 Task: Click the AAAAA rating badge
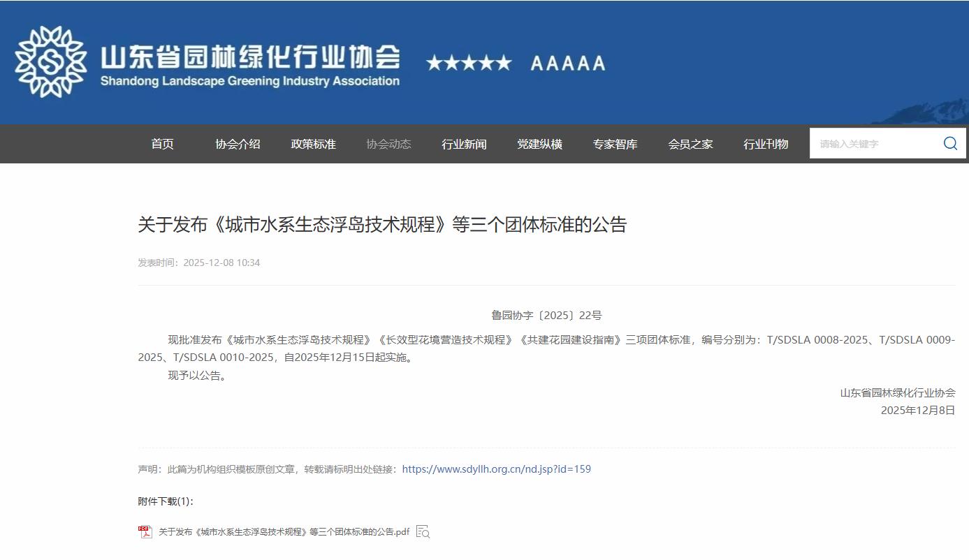tap(567, 64)
